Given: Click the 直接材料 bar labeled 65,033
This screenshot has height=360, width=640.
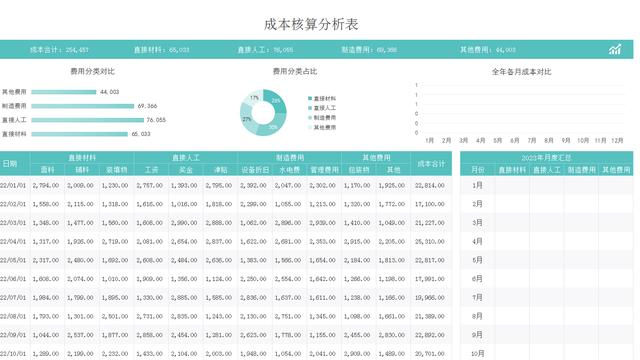Looking at the screenshot, I should pyautogui.click(x=80, y=134).
